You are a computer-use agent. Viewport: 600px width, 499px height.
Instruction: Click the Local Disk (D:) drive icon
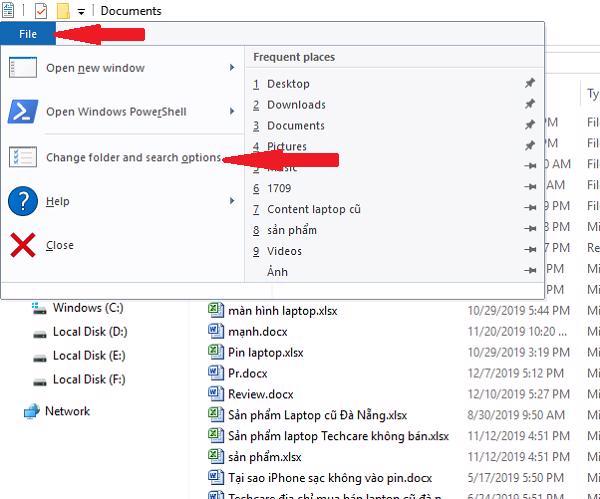pos(40,334)
